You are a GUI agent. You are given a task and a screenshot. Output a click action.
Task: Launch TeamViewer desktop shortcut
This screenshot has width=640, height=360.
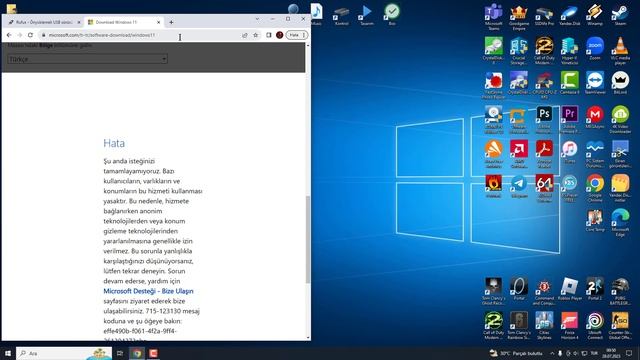(x=595, y=83)
